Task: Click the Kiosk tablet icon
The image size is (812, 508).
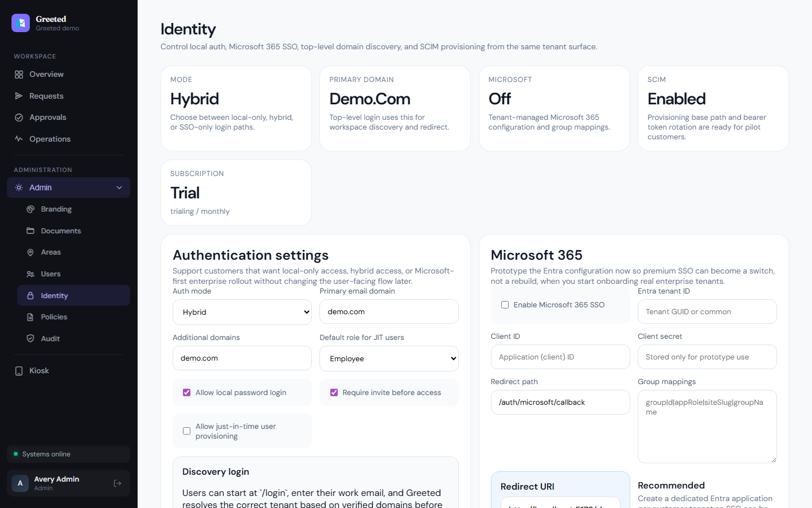Action: click(x=19, y=371)
